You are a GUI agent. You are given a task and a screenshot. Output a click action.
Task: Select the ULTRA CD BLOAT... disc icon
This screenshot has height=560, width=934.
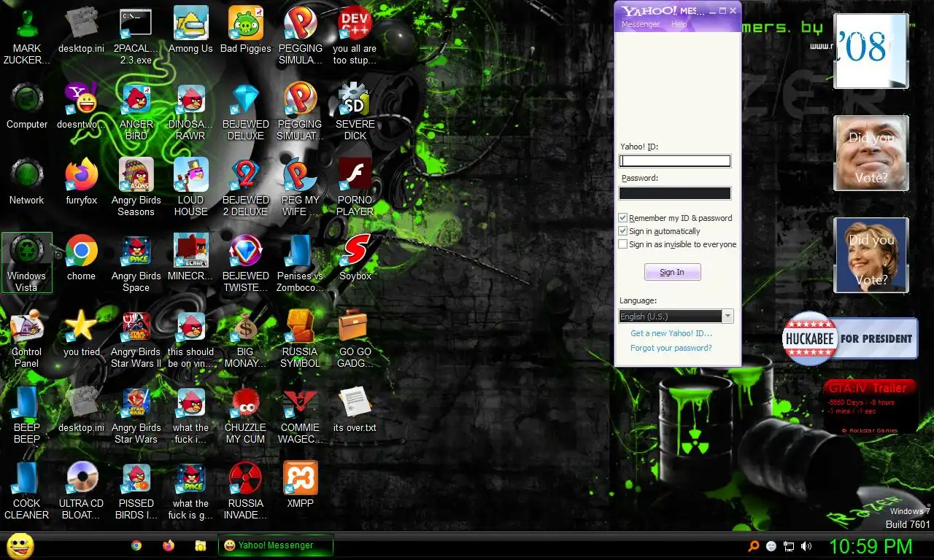point(81,491)
